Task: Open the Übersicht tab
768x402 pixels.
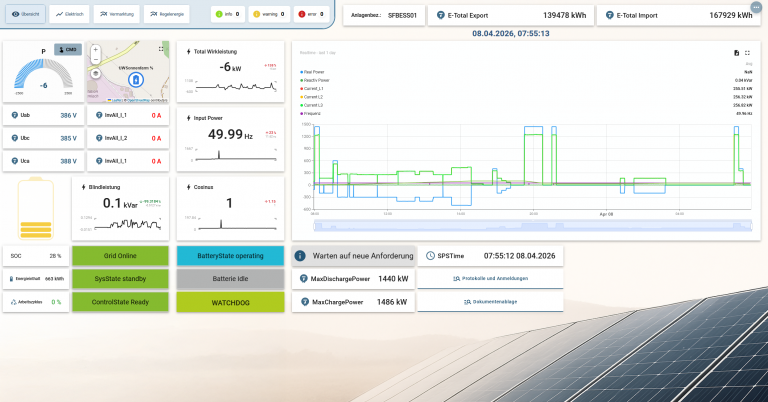Action: click(x=25, y=15)
